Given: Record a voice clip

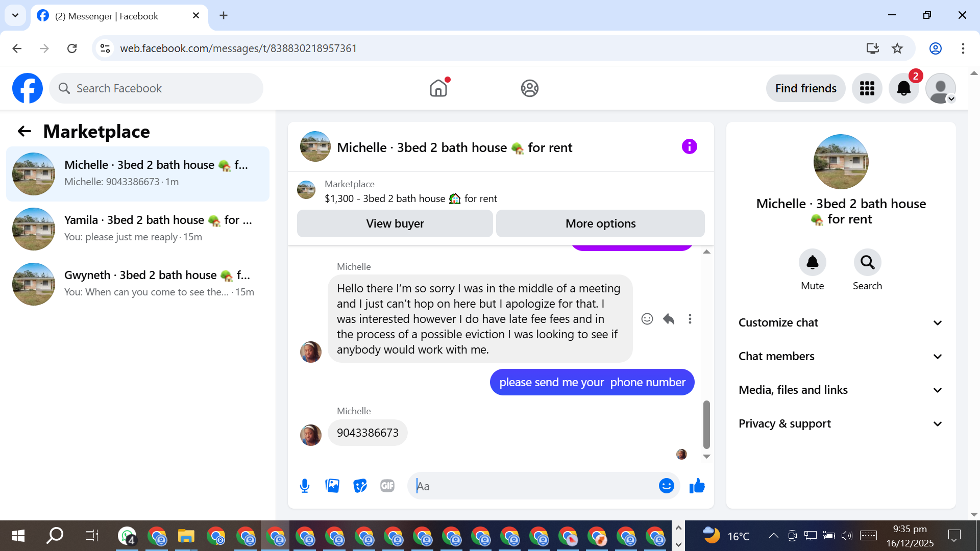Looking at the screenshot, I should (305, 486).
